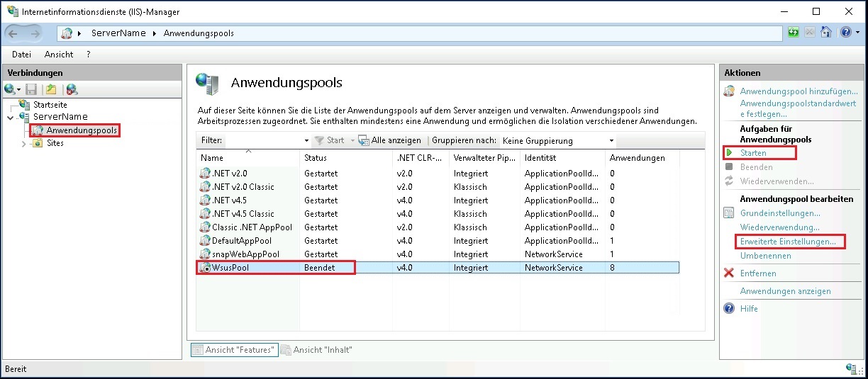
Task: Click Wiederverwendung... under Anwendungspool bearbeiten
Action: (779, 227)
